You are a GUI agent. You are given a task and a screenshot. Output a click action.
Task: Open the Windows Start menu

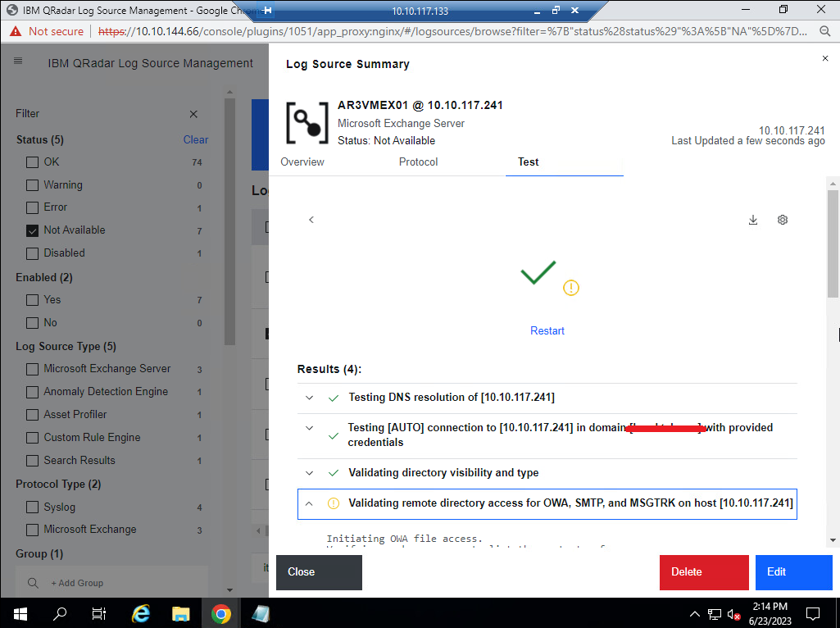[x=20, y=613]
